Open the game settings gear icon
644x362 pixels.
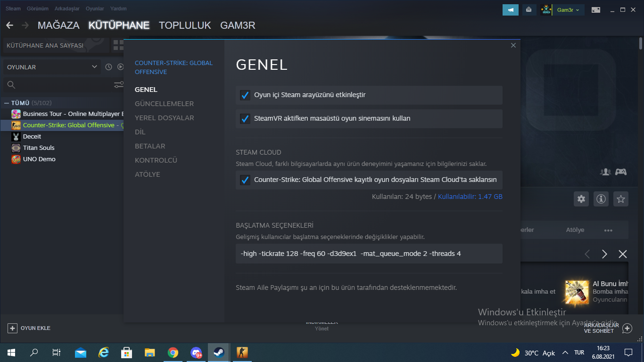(581, 199)
